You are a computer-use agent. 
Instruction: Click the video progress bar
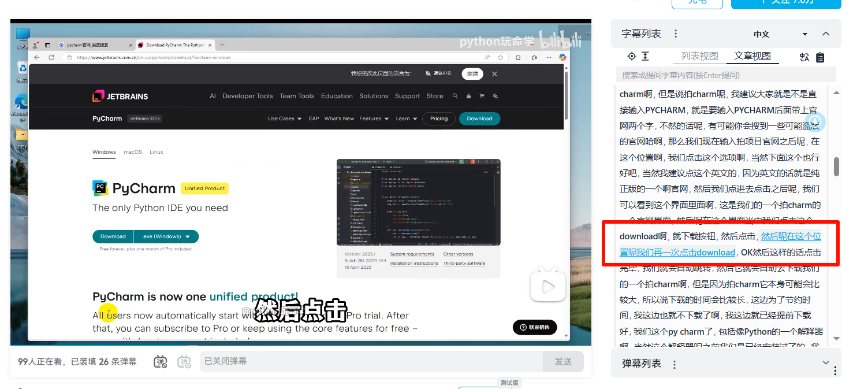click(300, 346)
